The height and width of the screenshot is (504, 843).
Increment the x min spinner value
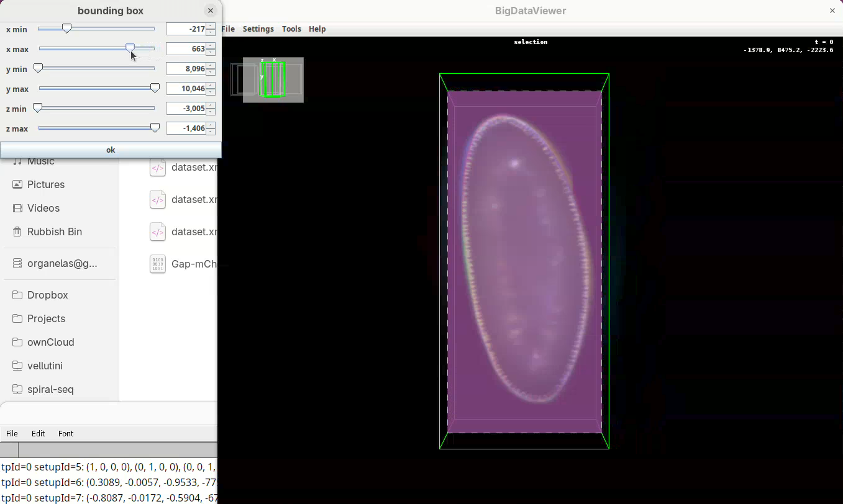point(211,26)
